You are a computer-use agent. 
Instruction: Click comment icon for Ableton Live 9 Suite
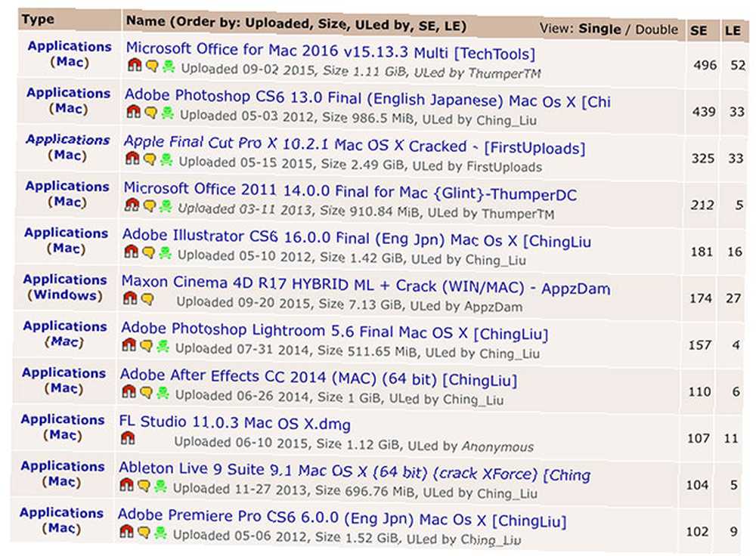coord(144,485)
